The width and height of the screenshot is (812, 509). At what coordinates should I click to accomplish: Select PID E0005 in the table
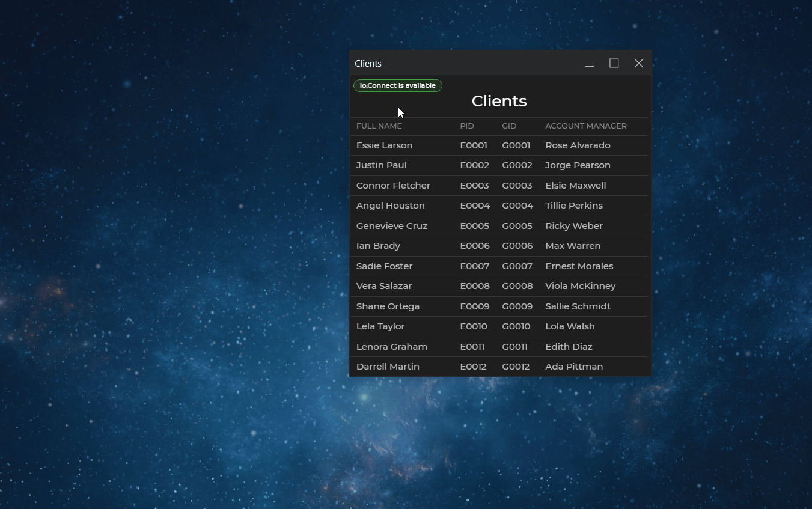coord(474,226)
